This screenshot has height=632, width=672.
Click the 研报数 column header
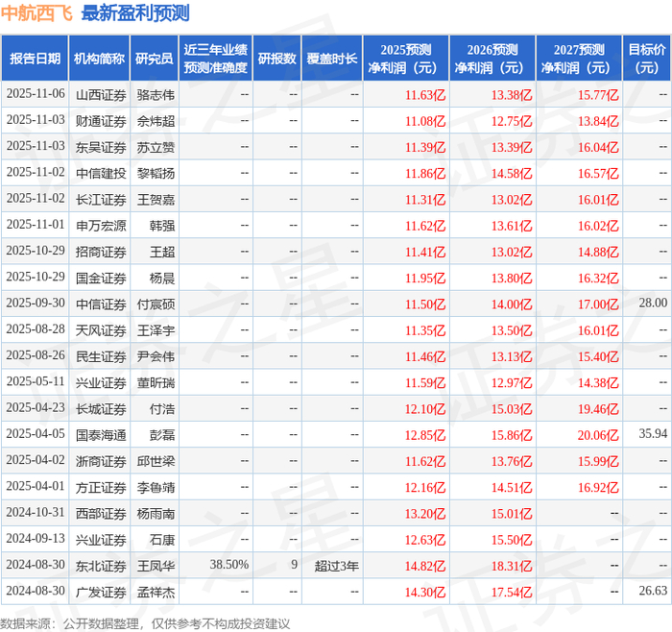[x=276, y=59]
